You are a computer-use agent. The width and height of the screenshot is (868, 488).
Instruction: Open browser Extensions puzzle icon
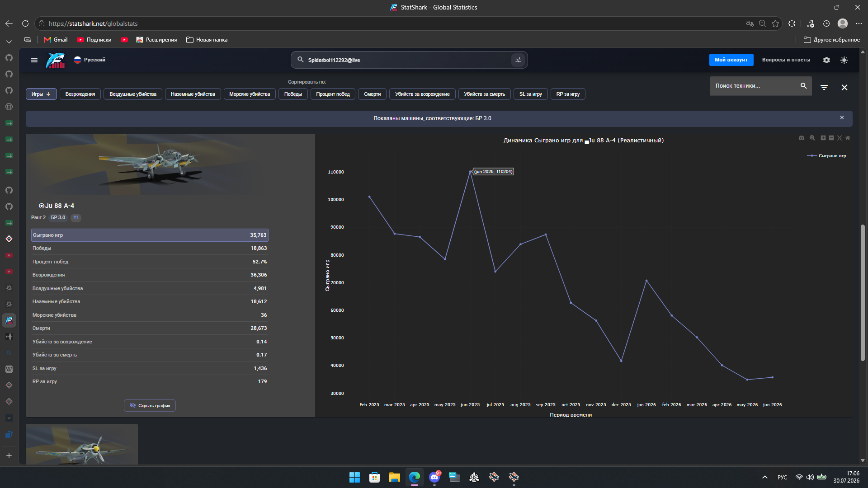[x=792, y=23]
